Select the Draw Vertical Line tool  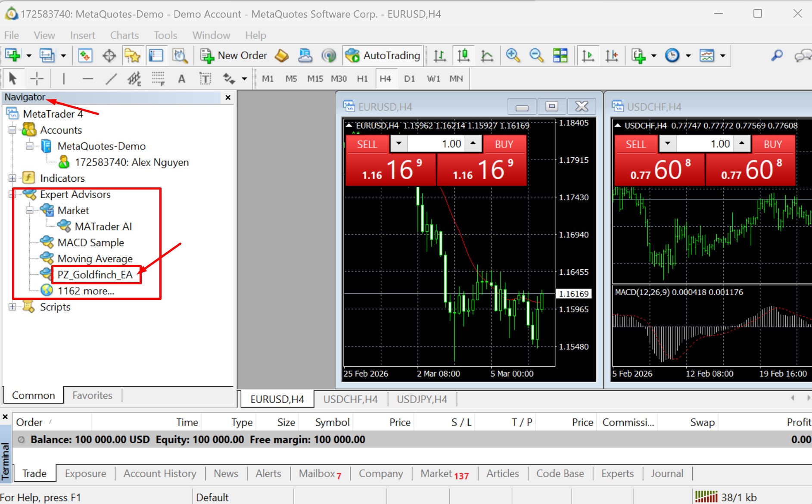point(64,78)
